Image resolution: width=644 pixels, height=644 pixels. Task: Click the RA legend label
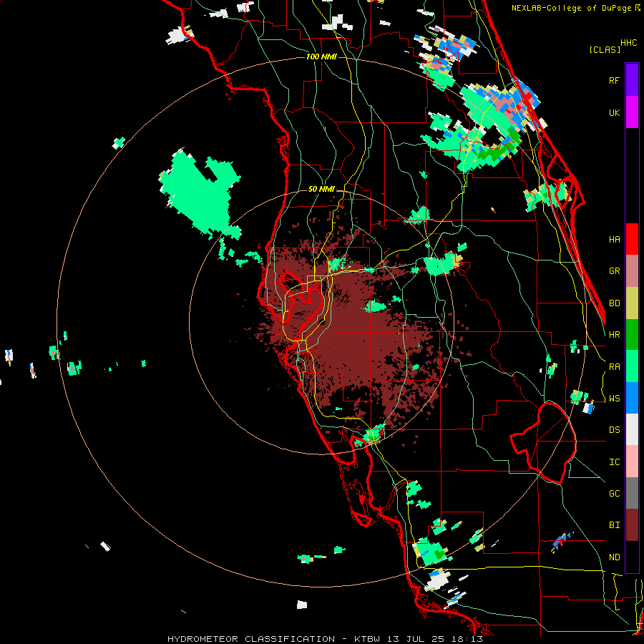(614, 367)
